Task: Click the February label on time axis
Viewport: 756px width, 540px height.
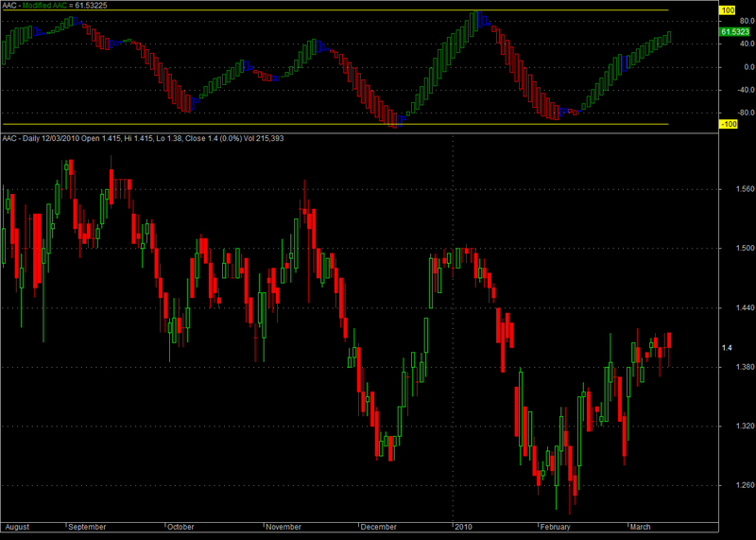Action: [x=555, y=527]
